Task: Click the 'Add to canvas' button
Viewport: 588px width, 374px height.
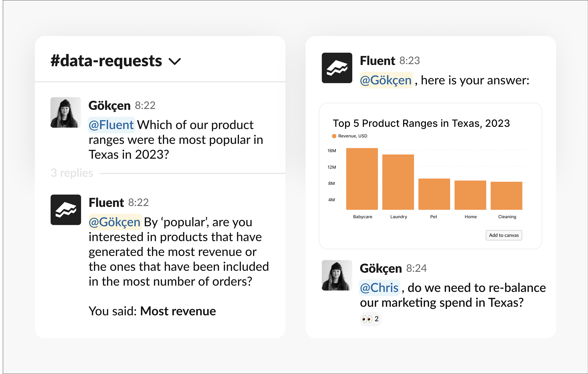Action: (x=504, y=235)
